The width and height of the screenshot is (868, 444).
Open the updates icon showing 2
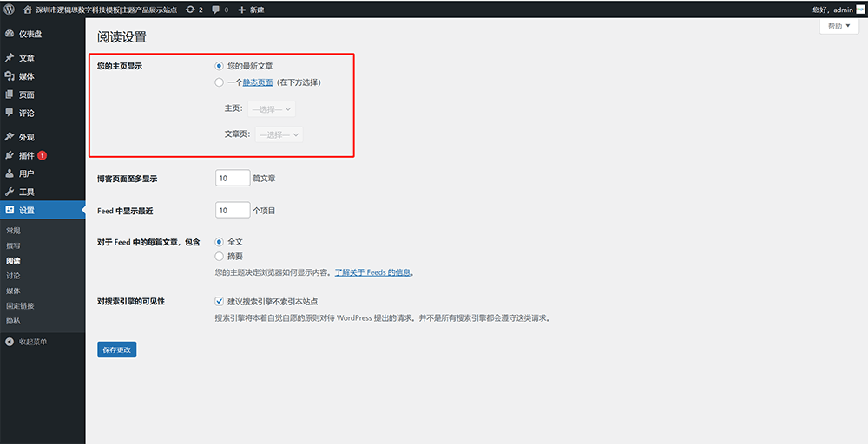click(x=190, y=10)
